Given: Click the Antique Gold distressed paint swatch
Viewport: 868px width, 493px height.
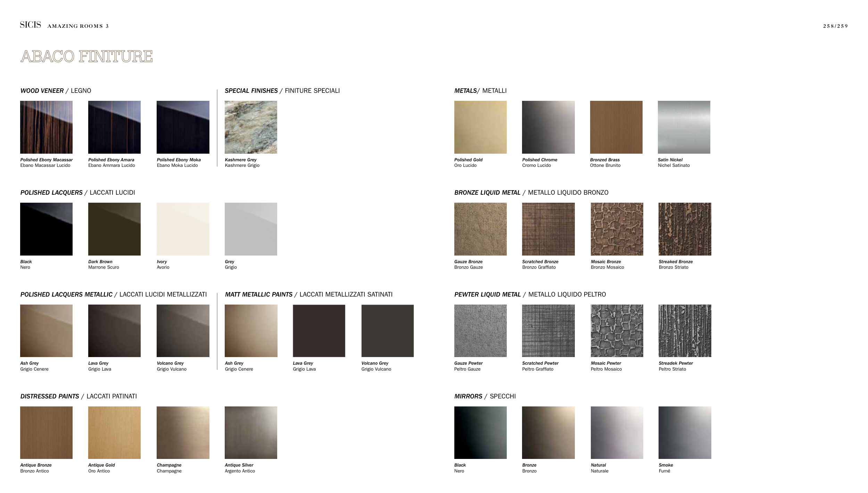Looking at the screenshot, I should 114,433.
